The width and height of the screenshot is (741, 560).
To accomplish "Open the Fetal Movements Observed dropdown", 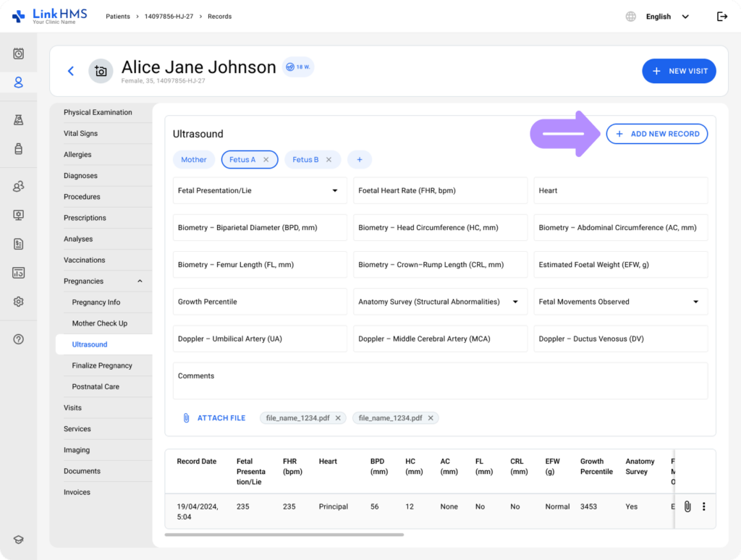I will click(x=695, y=302).
